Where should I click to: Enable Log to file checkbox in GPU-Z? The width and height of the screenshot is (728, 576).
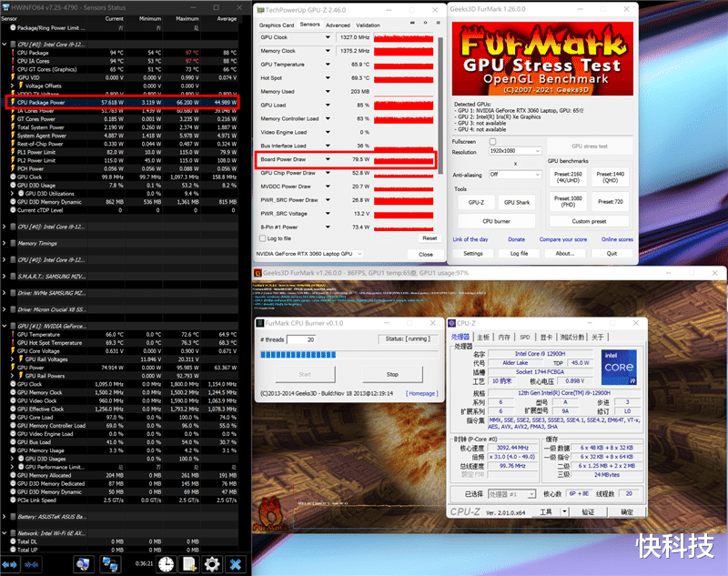pos(262,238)
